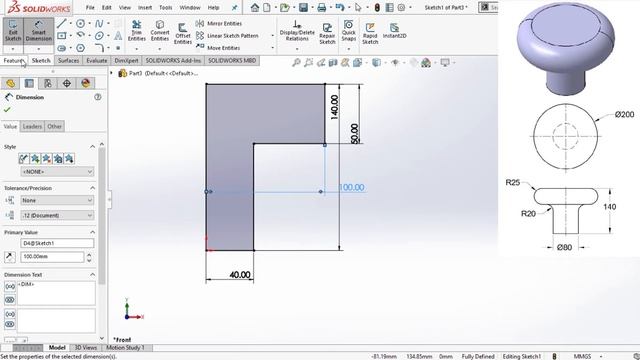Click Convert Entities tool
This screenshot has width=640, height=360.
(160, 31)
